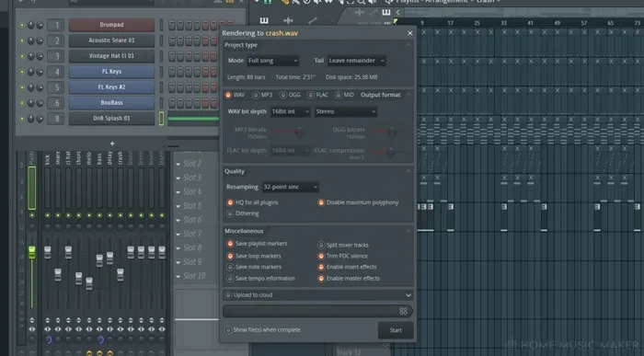Select the FL Keys channel button
The image size is (644, 356).
(111, 72)
